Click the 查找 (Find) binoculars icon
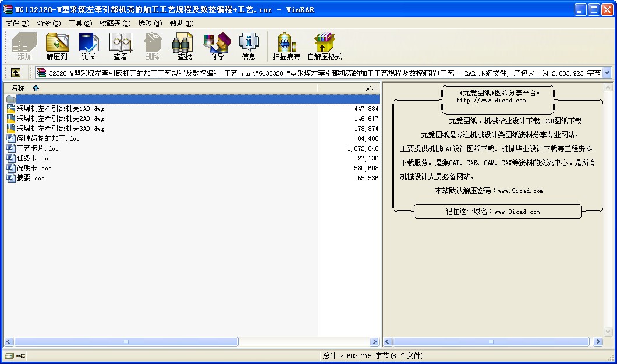This screenshot has height=364, width=617. coord(185,47)
